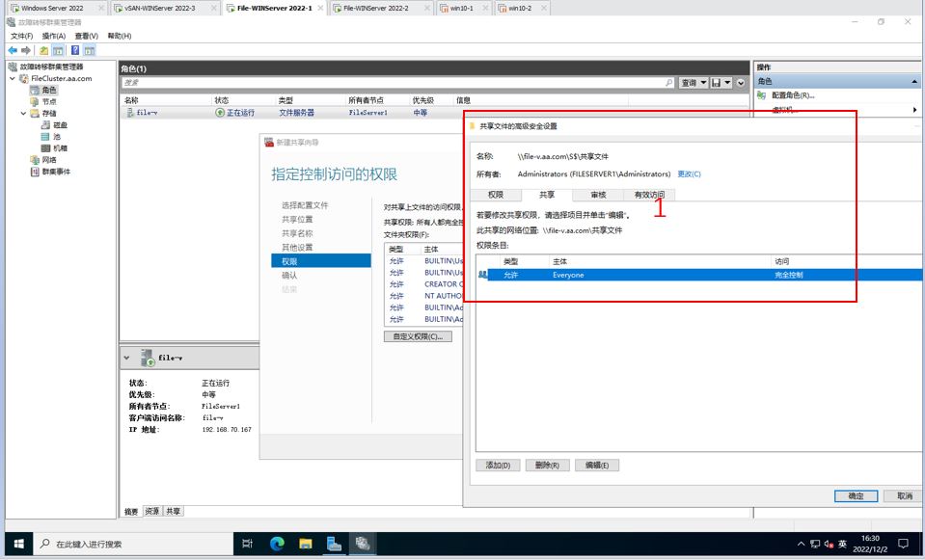
Task: Open help via the question-mark toolbar icon
Action: tap(74, 48)
